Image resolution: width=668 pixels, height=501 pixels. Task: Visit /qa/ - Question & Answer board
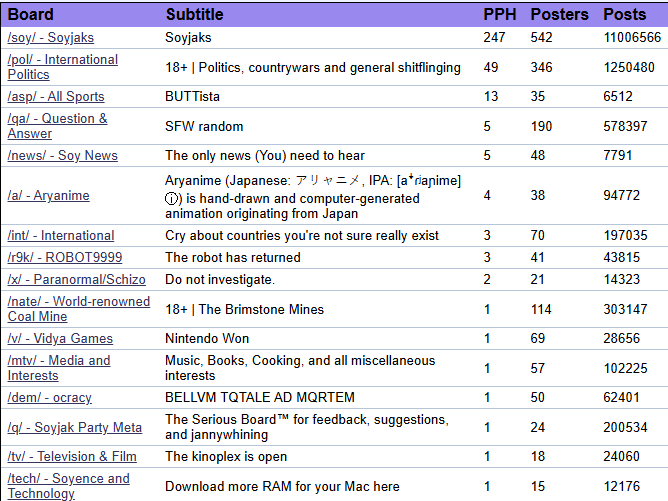point(58,126)
